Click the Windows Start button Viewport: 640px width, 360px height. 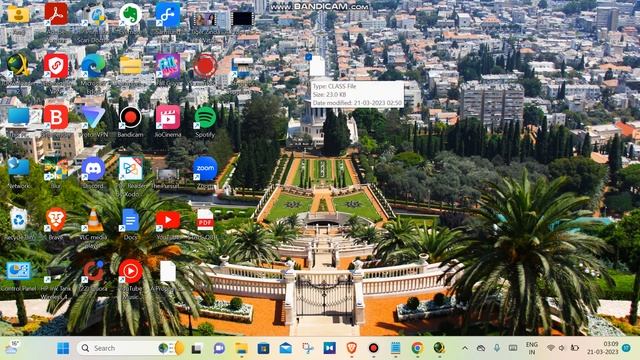(63, 348)
